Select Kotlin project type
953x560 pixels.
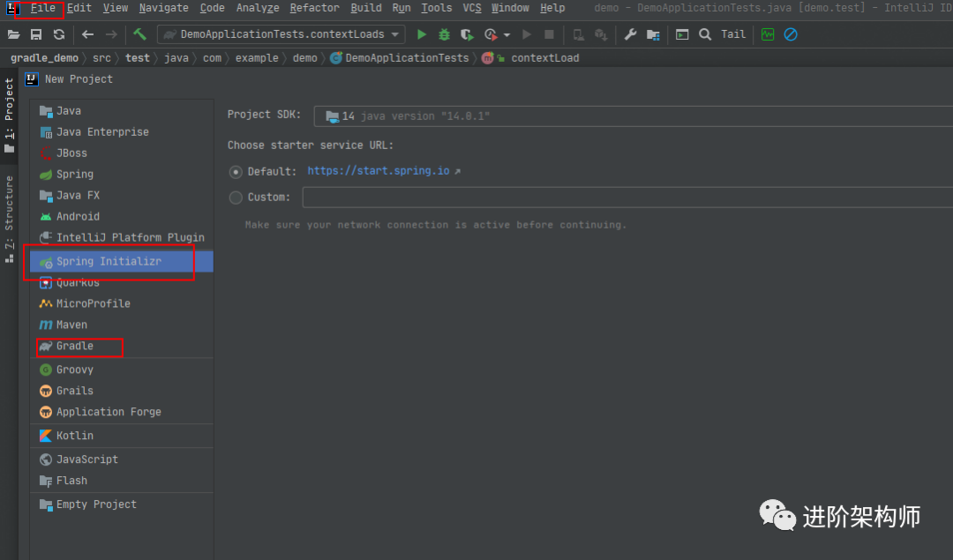[122, 437]
